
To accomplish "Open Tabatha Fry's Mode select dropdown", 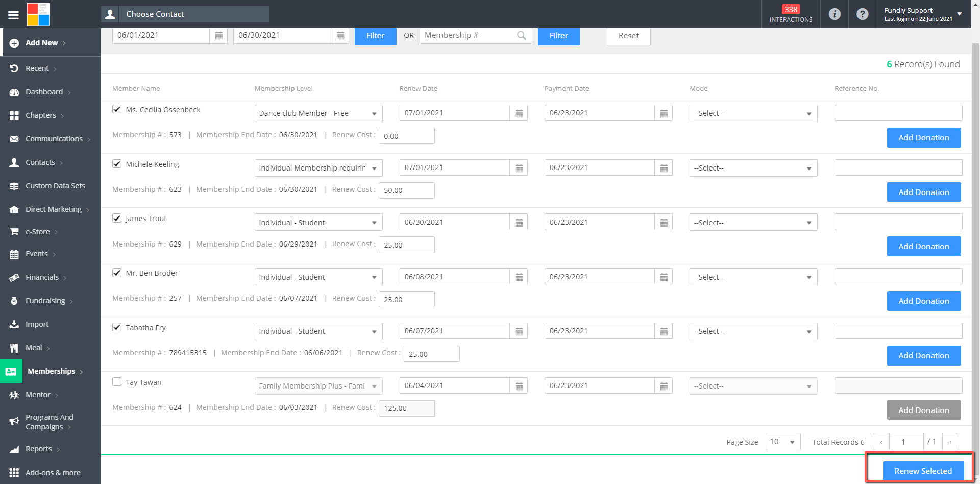I will coord(753,331).
